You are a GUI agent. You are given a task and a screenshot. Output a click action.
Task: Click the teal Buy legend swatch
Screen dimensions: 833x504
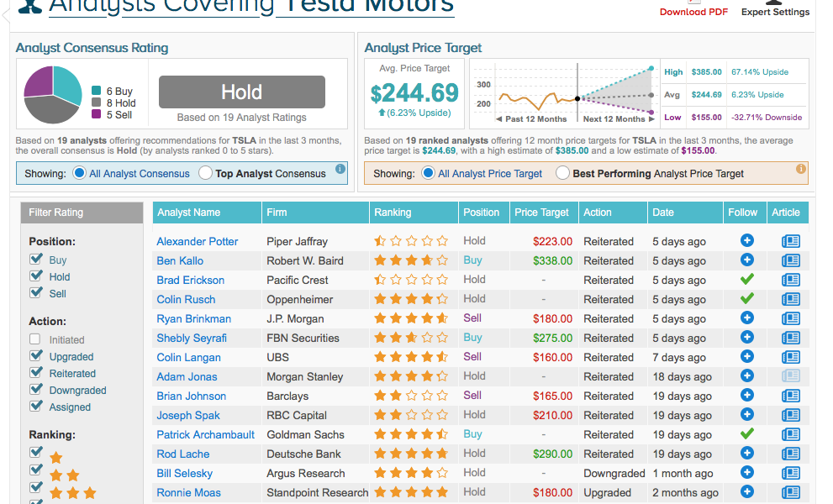tap(96, 91)
